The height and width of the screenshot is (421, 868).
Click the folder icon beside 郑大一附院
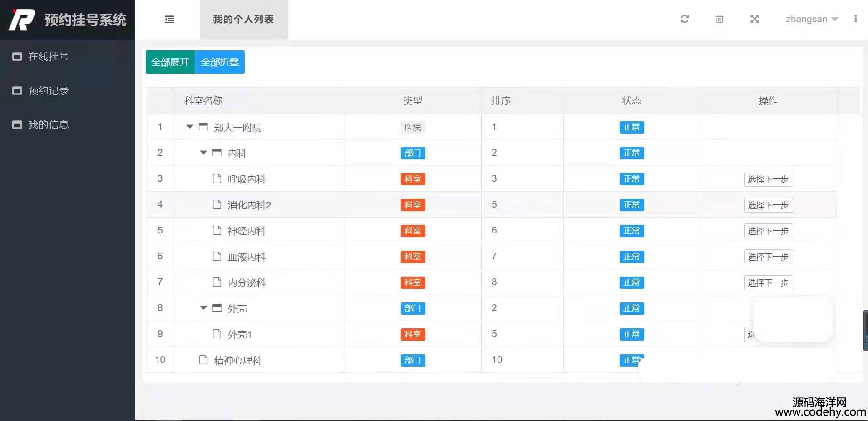203,127
